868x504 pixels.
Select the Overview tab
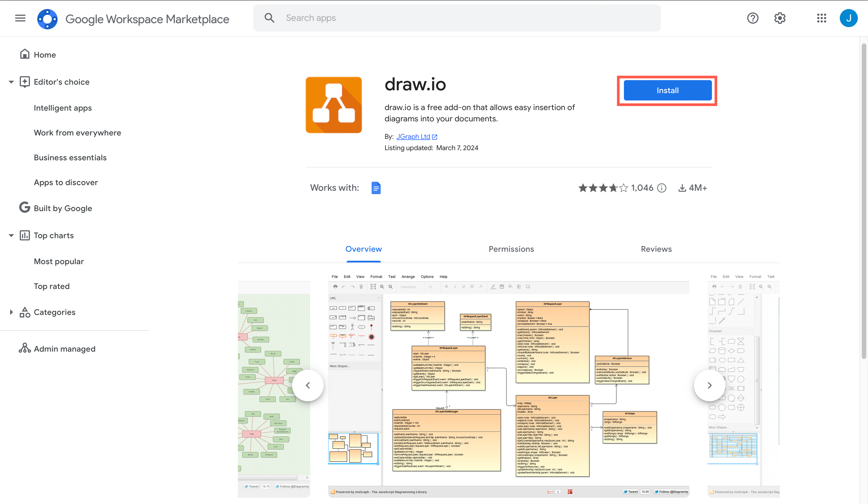tap(363, 249)
